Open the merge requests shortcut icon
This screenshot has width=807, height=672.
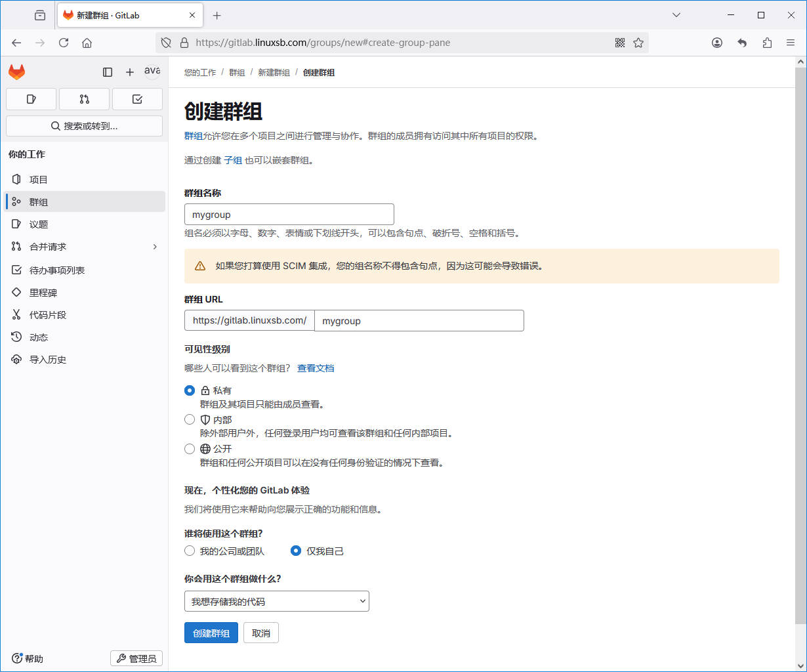(84, 99)
